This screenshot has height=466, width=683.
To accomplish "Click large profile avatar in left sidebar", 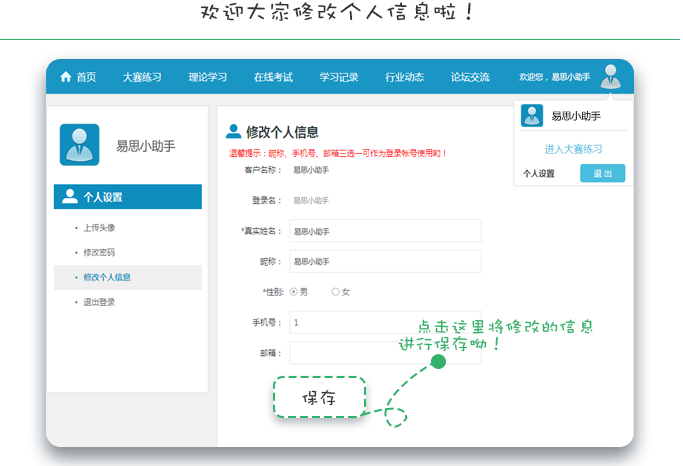I will click(x=80, y=145).
